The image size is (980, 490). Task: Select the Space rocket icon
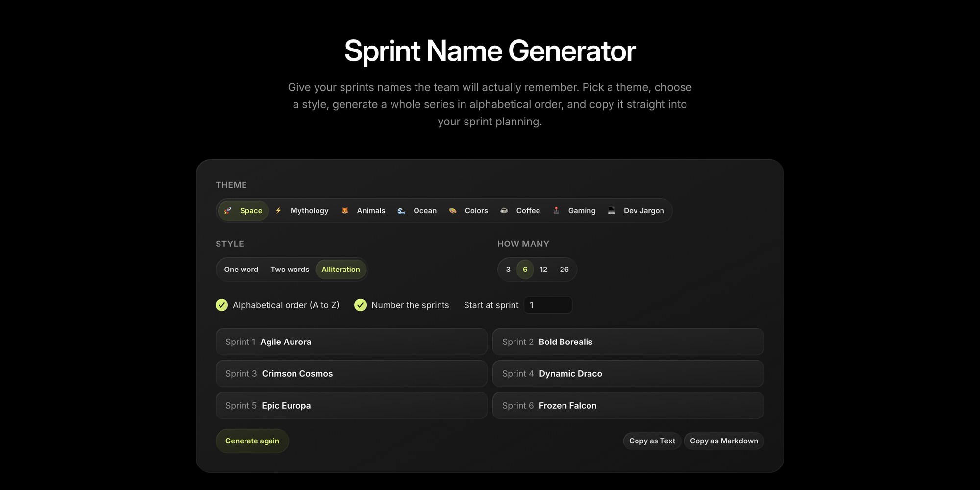tap(227, 211)
